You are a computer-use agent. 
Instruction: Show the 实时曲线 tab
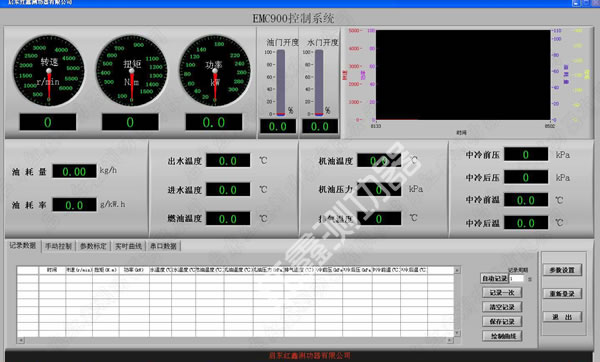(128, 246)
